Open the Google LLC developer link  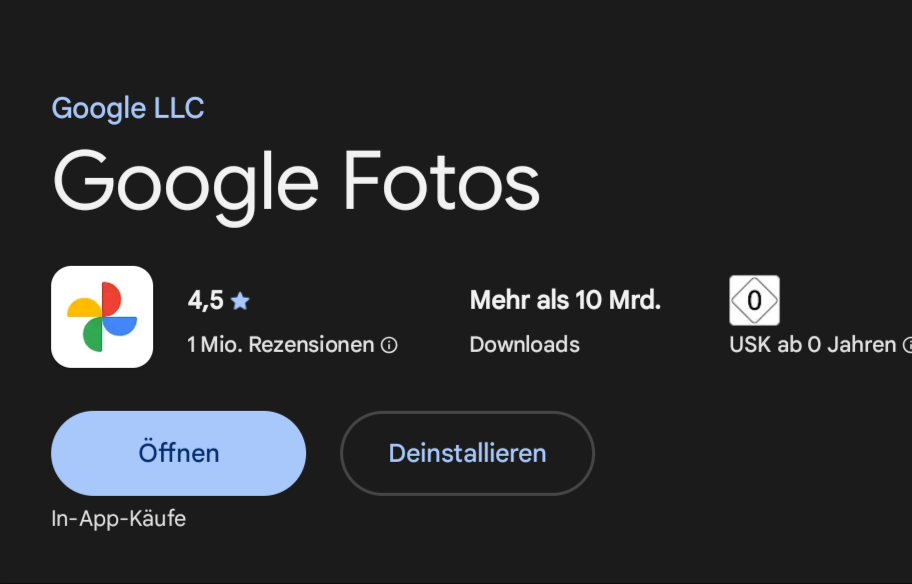click(x=128, y=108)
